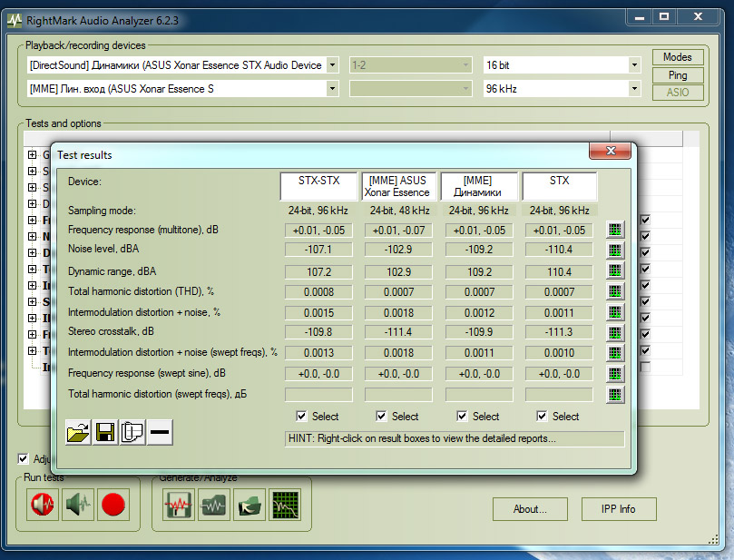The width and height of the screenshot is (734, 560).
Task: Click the STX device name field
Action: [560, 186]
